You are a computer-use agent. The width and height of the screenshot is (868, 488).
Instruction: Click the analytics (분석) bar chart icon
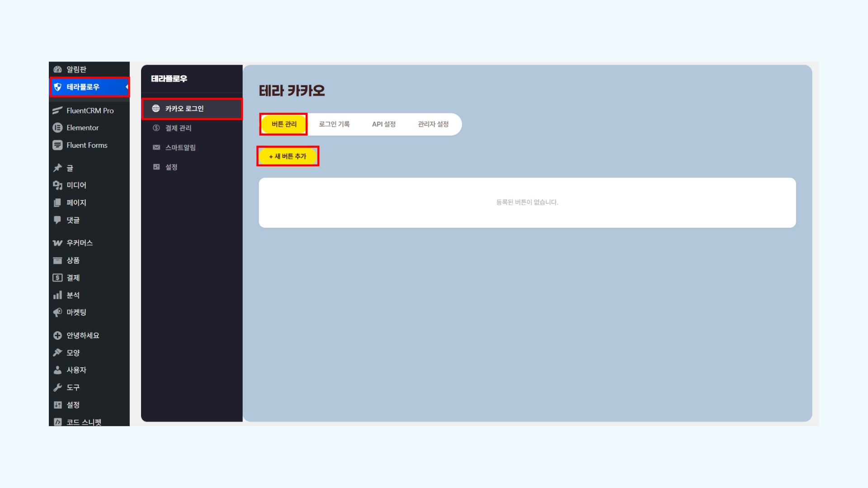[57, 295]
